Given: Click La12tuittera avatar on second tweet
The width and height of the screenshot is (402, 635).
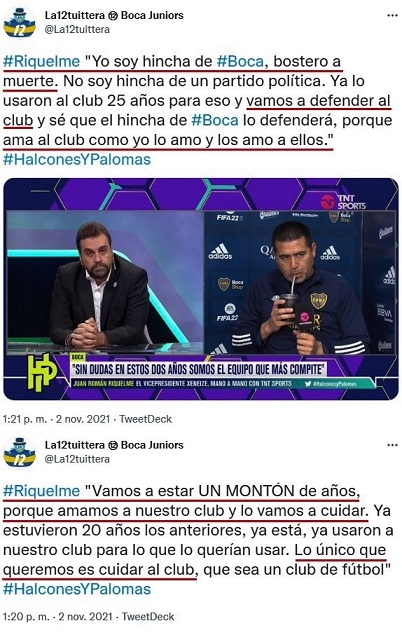Looking at the screenshot, I should 19,452.
